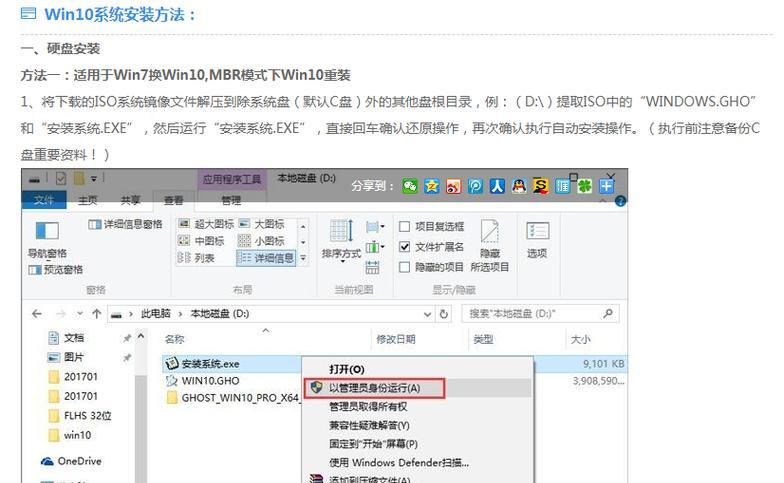Open 文档 in navigation pane

tap(66, 338)
